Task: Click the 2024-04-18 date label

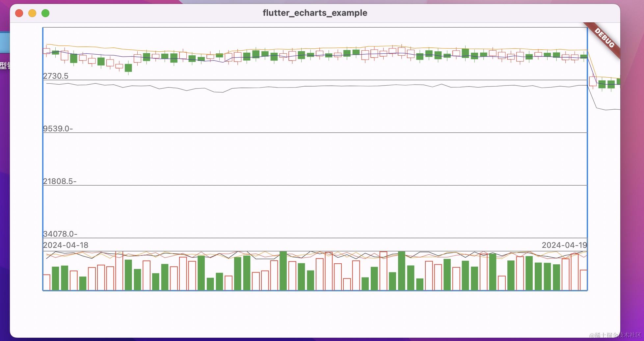Action: coord(66,245)
